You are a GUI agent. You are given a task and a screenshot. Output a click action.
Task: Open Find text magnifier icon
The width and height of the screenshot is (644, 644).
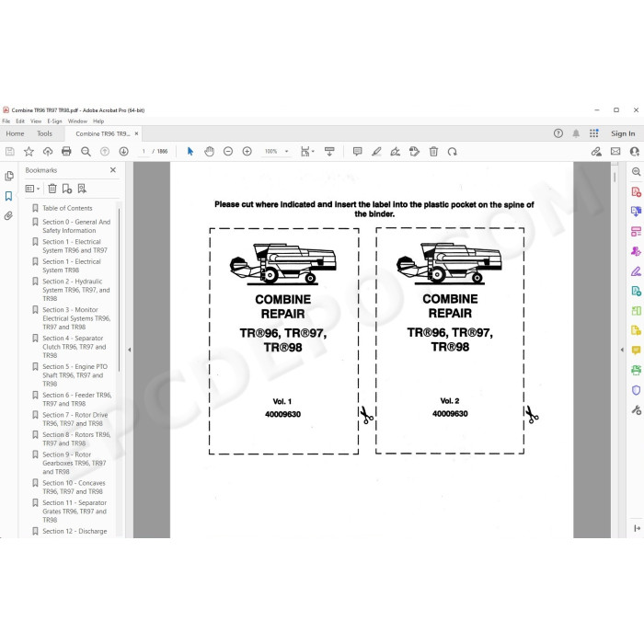pyautogui.click(x=86, y=152)
